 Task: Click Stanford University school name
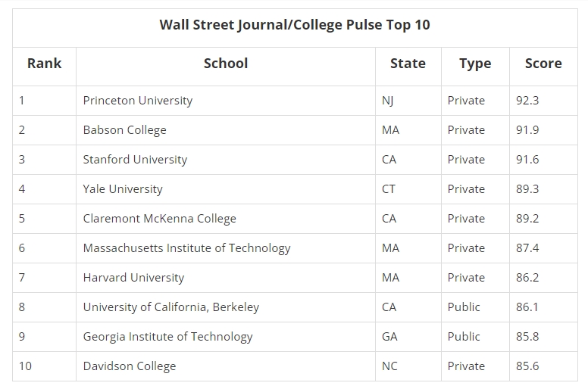(135, 160)
